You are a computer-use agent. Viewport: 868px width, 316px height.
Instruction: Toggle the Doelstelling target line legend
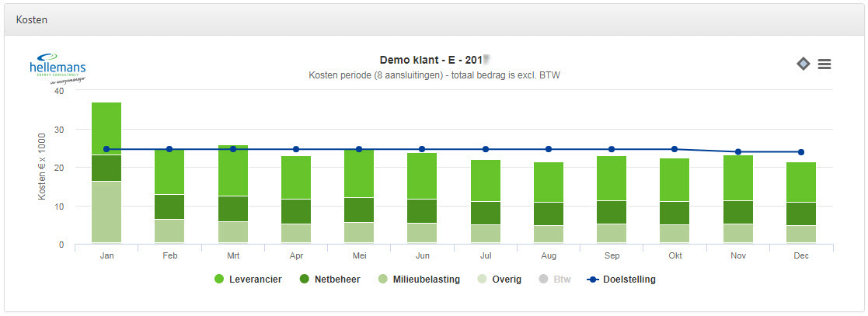point(621,280)
